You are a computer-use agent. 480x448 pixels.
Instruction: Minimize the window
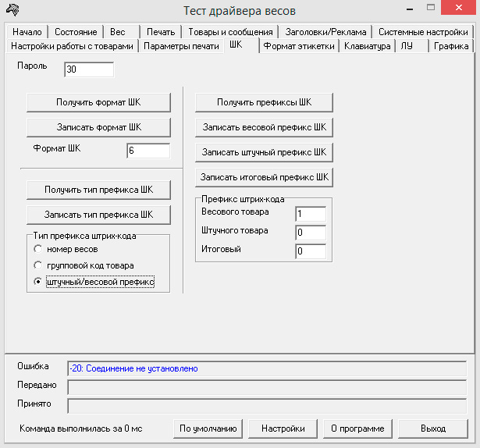[410, 8]
